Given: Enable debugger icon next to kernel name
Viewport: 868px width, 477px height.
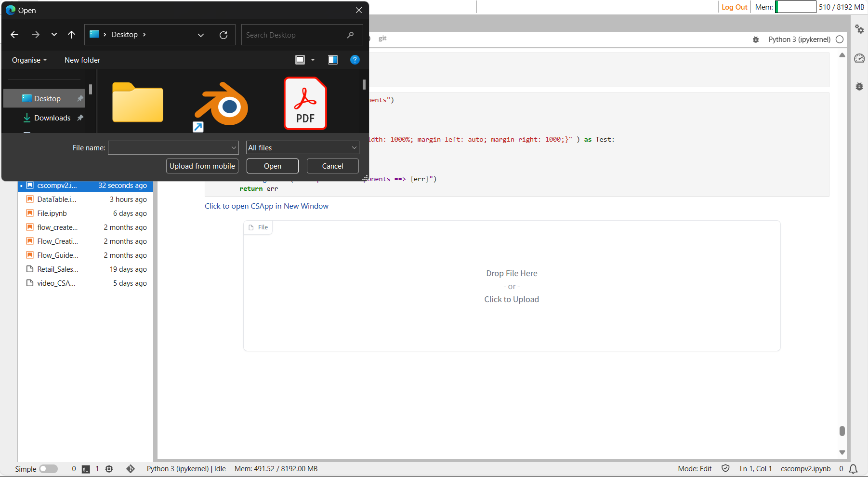Looking at the screenshot, I should (x=756, y=40).
